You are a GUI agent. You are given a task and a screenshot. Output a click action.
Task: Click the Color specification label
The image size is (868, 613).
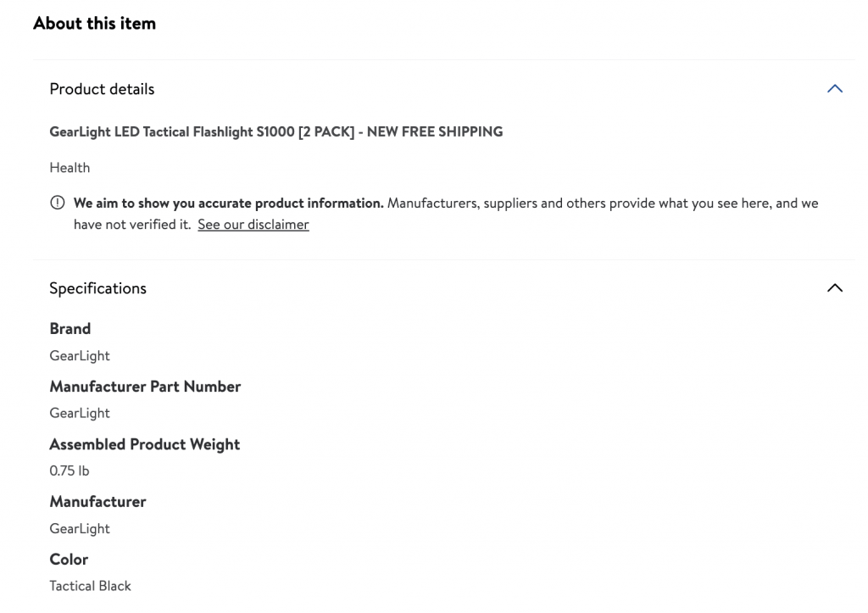69,560
